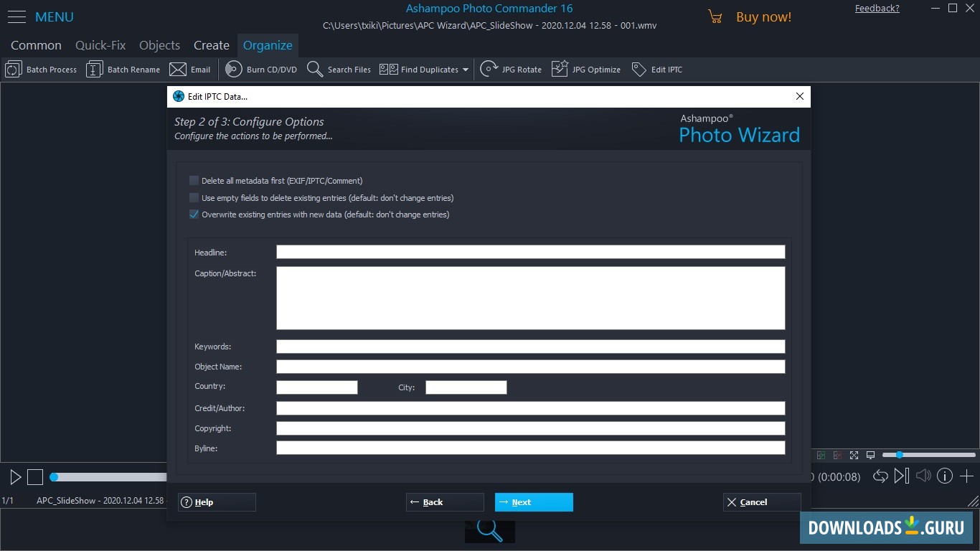
Task: Launch the Burn CD/DVD tool
Action: coord(260,69)
